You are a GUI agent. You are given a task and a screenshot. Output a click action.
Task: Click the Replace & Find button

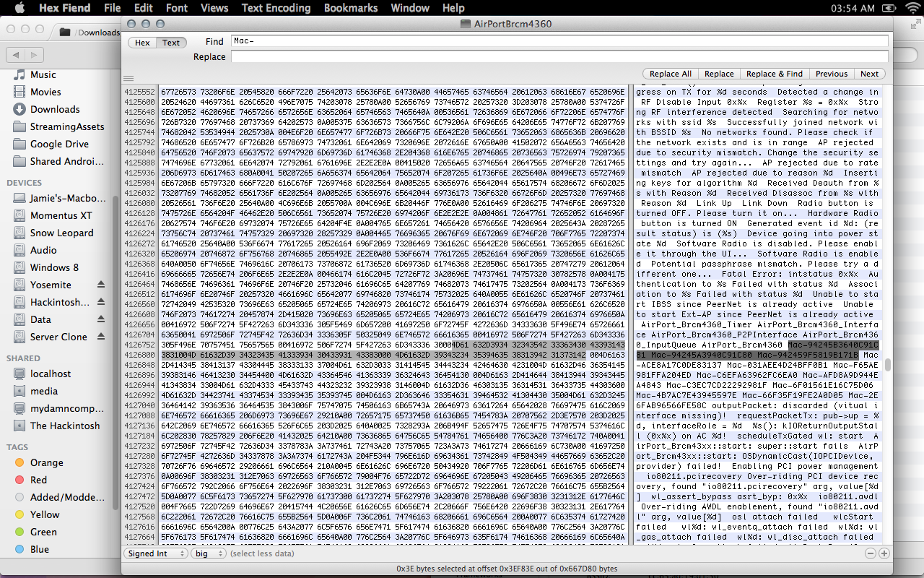(x=774, y=74)
